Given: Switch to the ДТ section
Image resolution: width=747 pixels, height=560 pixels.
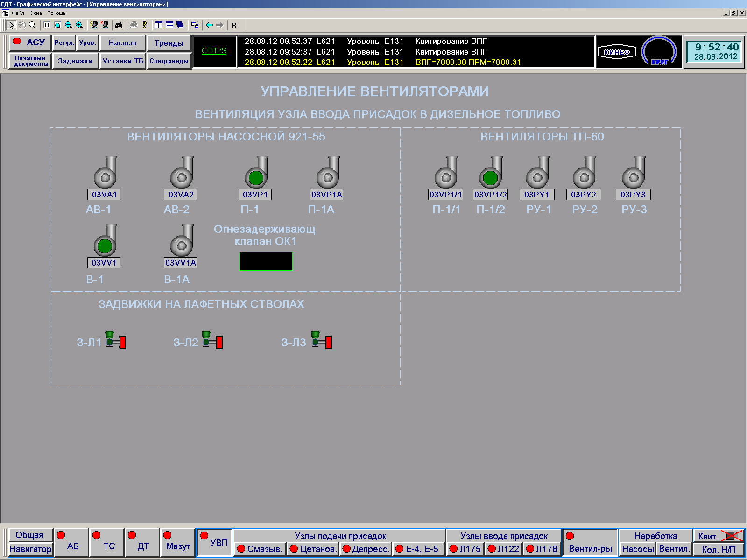Looking at the screenshot, I should point(142,543).
